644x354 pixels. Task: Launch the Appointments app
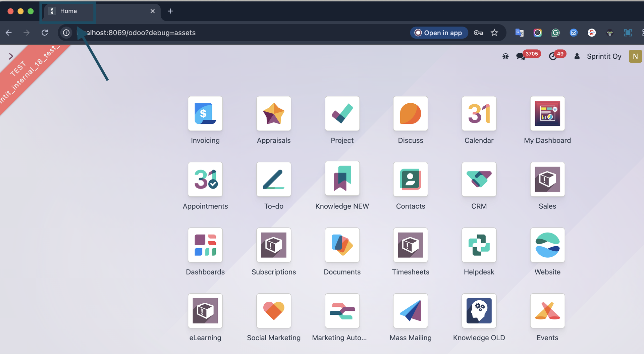205,179
